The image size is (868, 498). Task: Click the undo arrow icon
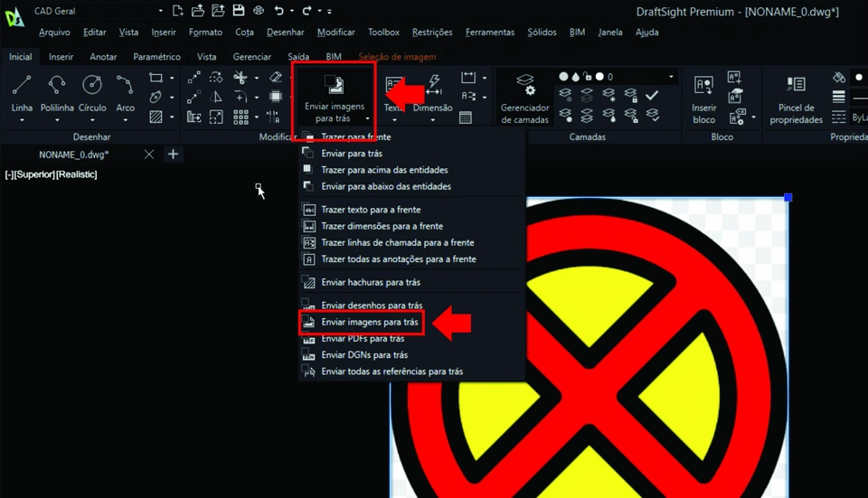(x=279, y=11)
